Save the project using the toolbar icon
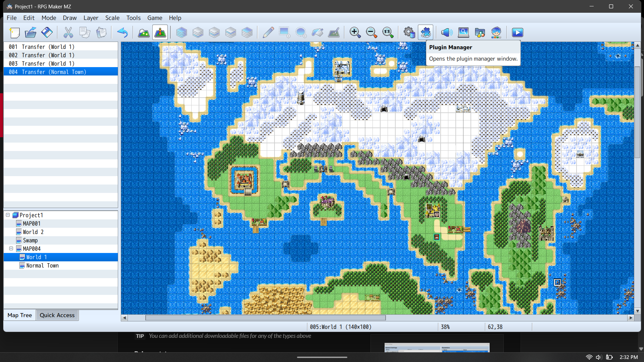The image size is (644, 362). coord(47,33)
